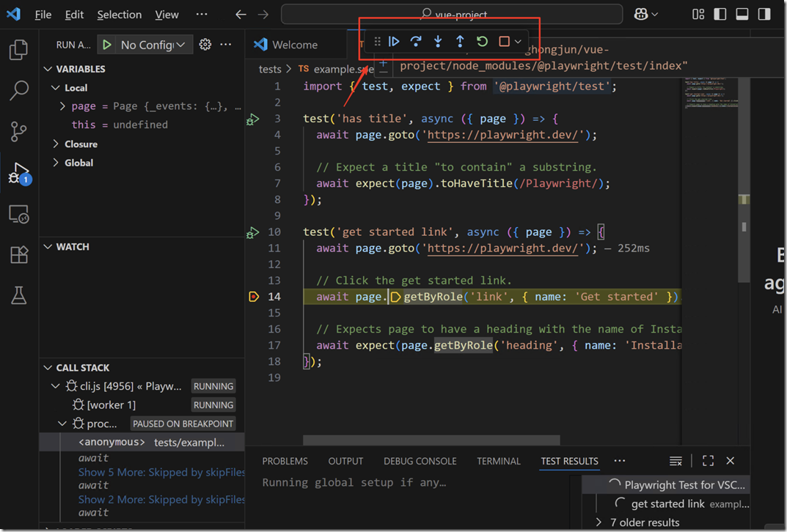Viewport: 787px width, 532px height.
Task: Open the Testing flask icon view
Action: [x=18, y=295]
